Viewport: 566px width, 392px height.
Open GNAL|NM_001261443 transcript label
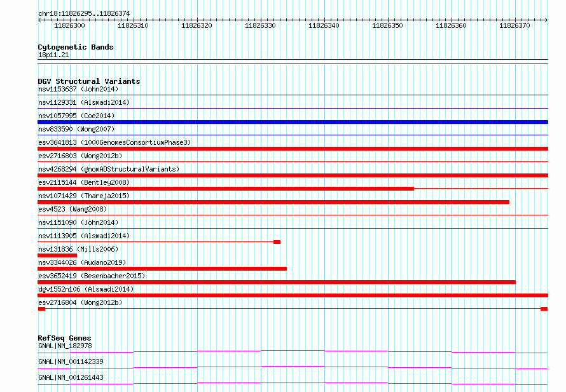(71, 377)
